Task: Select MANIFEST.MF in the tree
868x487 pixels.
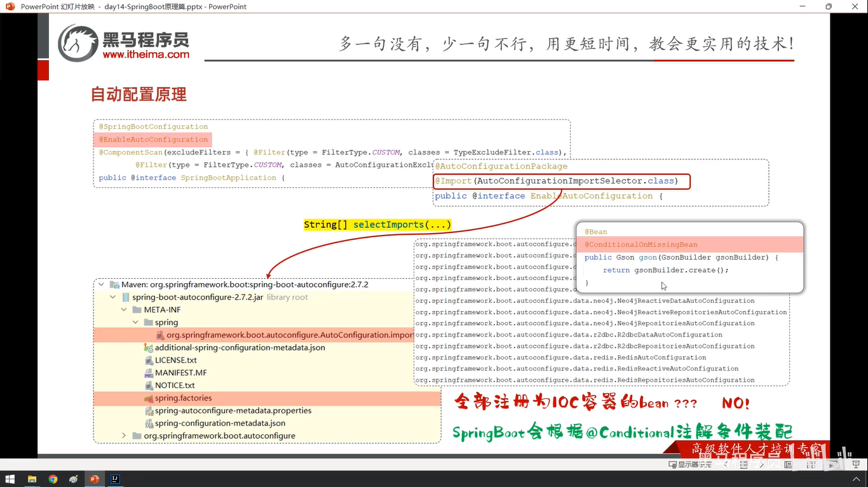Action: pos(180,373)
